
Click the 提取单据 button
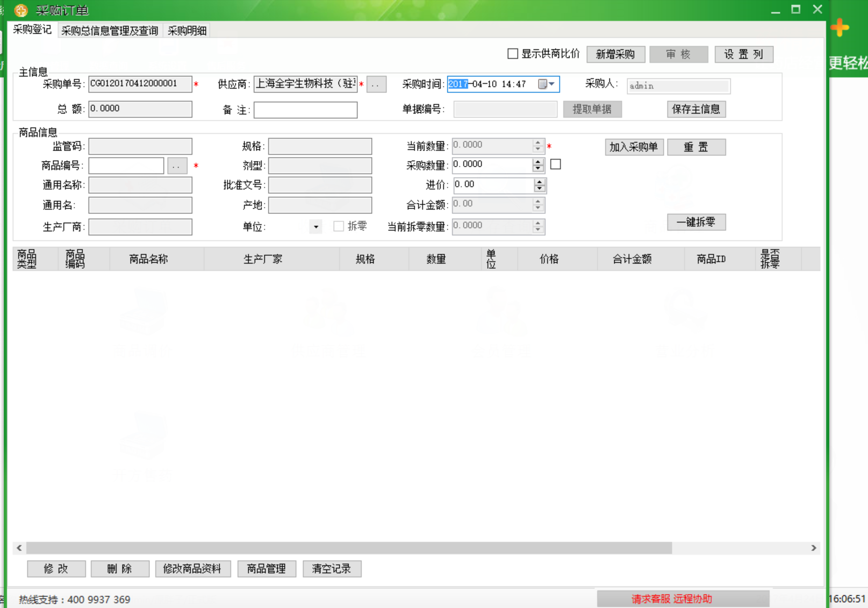[592, 109]
